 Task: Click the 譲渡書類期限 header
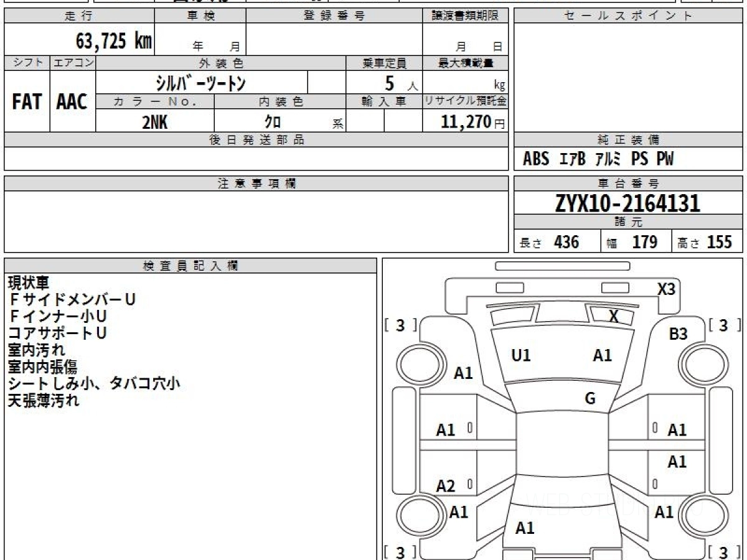(465, 16)
